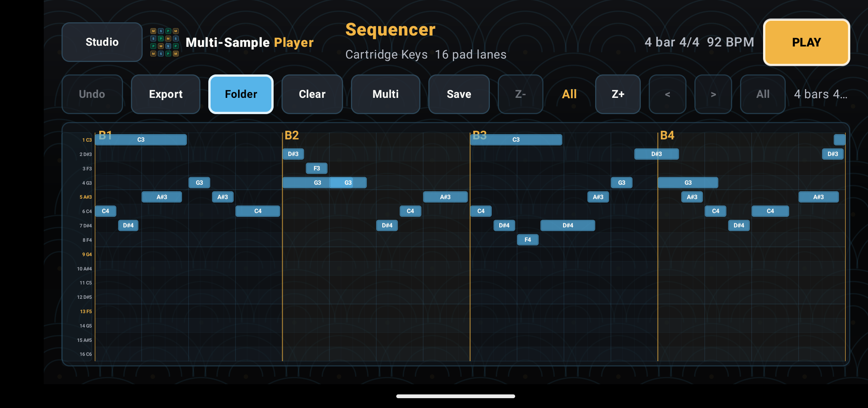868x408 pixels.
Task: Select the highlighted light-blue G3 note
Action: pos(348,182)
